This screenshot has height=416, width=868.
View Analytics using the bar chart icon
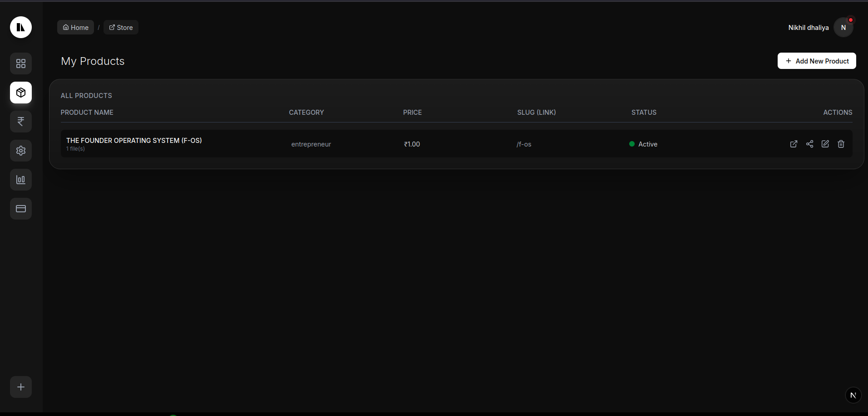(x=20, y=179)
